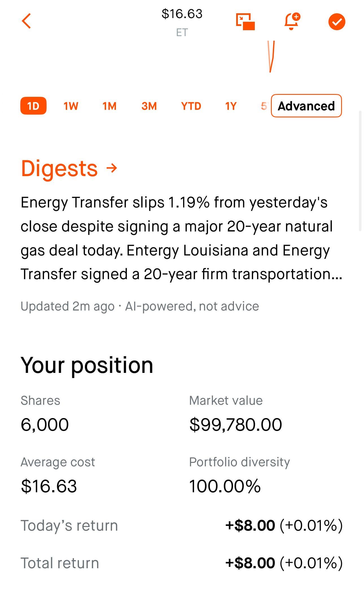This screenshot has height=597, width=364.
Task: Tap the back arrow icon
Action: point(26,21)
